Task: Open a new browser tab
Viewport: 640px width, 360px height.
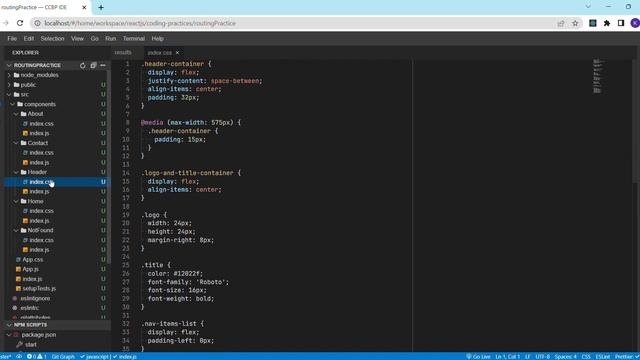Action: coord(101,7)
